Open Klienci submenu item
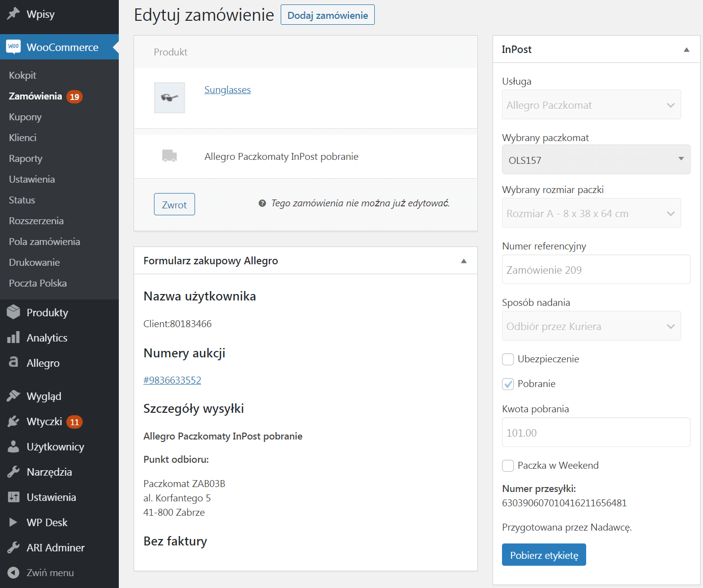Screen dimensions: 703x588 click(x=23, y=138)
